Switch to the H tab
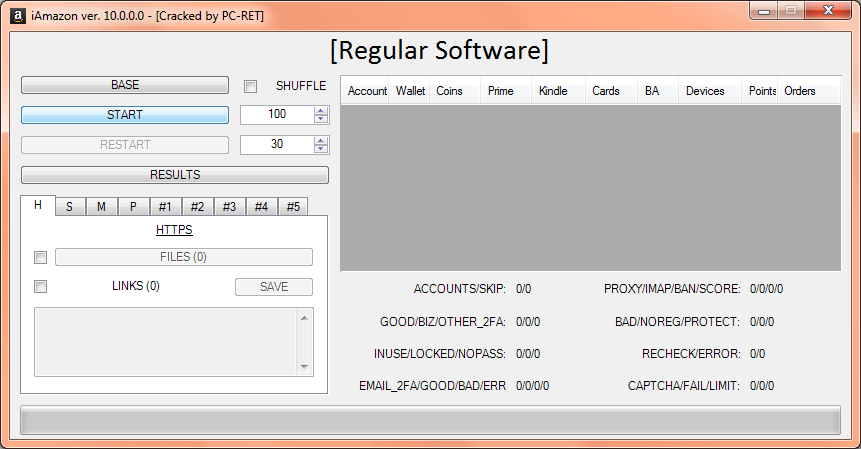 [x=38, y=205]
